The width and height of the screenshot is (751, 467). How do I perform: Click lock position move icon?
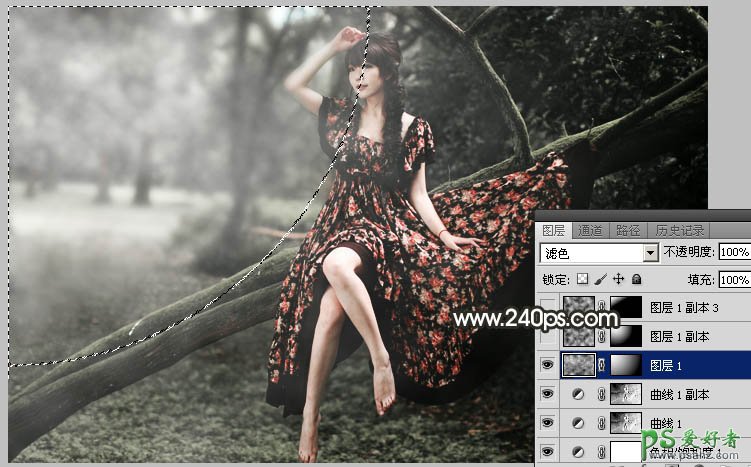618,280
